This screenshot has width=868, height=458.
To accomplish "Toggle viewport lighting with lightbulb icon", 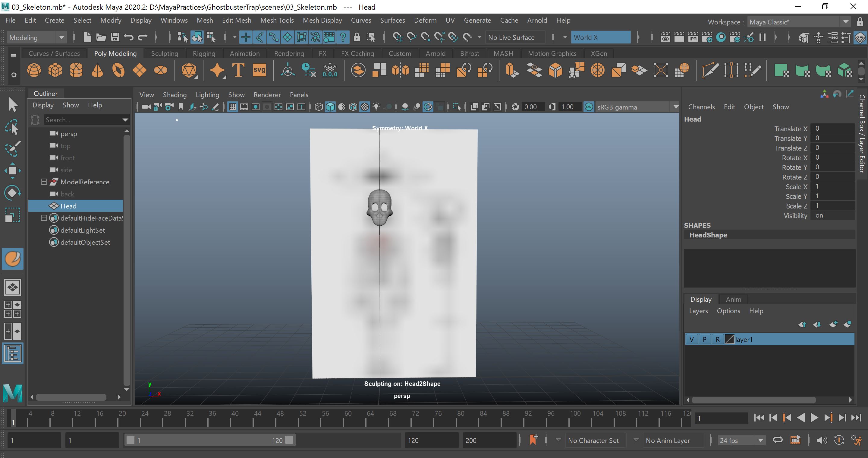I will [376, 107].
